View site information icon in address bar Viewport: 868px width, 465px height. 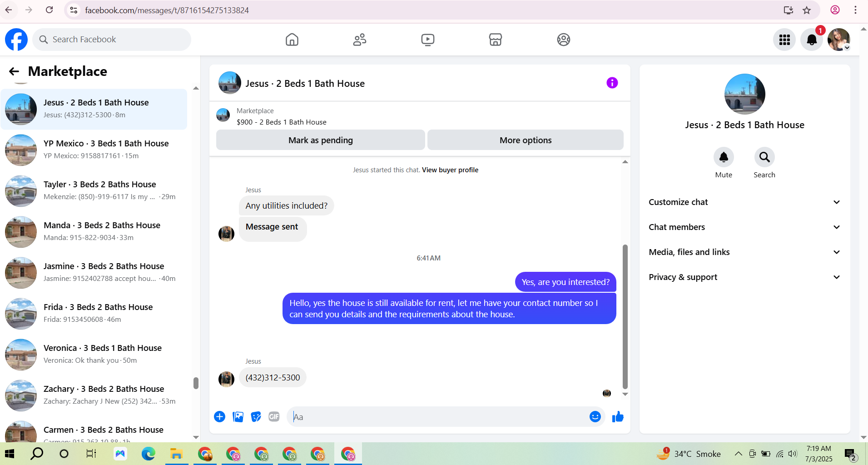pyautogui.click(x=74, y=10)
